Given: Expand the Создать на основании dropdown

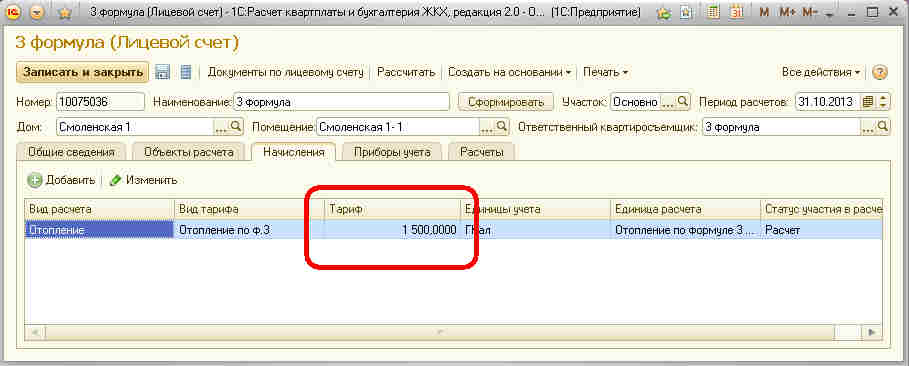Looking at the screenshot, I should tap(510, 73).
